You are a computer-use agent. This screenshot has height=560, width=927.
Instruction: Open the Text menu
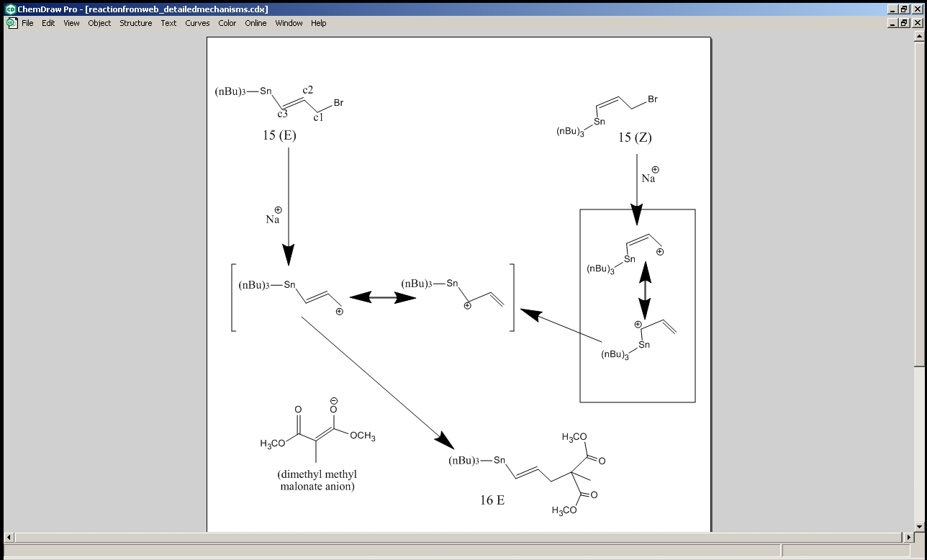pyautogui.click(x=168, y=23)
